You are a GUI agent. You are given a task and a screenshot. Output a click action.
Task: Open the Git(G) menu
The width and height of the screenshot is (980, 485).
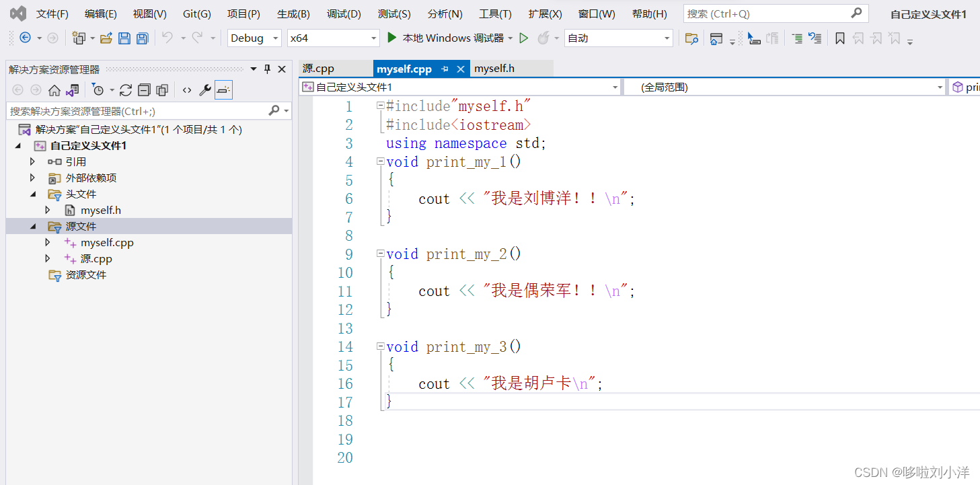point(196,13)
